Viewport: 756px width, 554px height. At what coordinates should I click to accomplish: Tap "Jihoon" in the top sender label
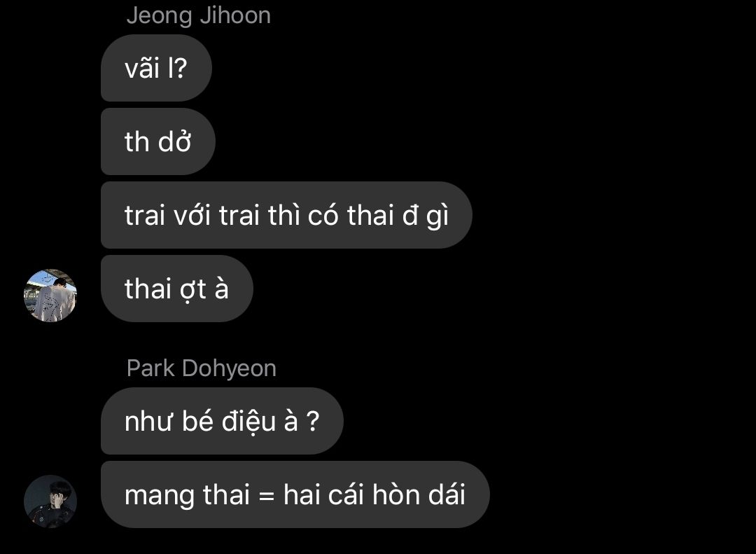235,15
